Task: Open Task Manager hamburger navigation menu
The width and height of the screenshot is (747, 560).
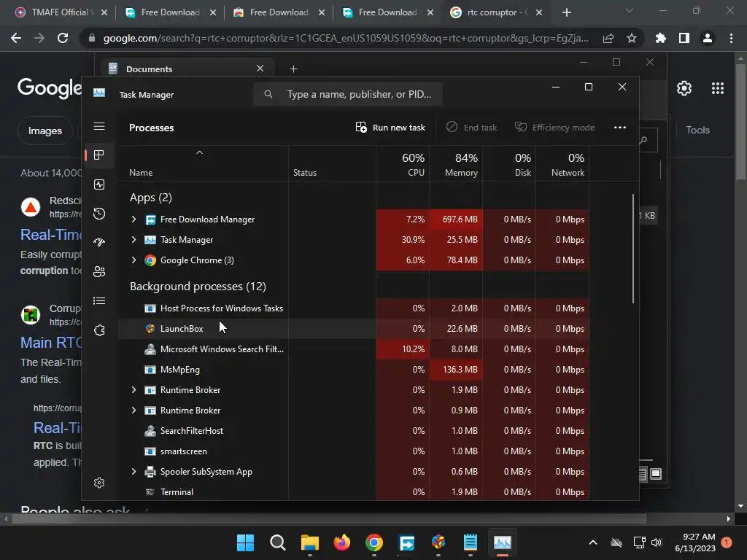Action: pyautogui.click(x=99, y=126)
